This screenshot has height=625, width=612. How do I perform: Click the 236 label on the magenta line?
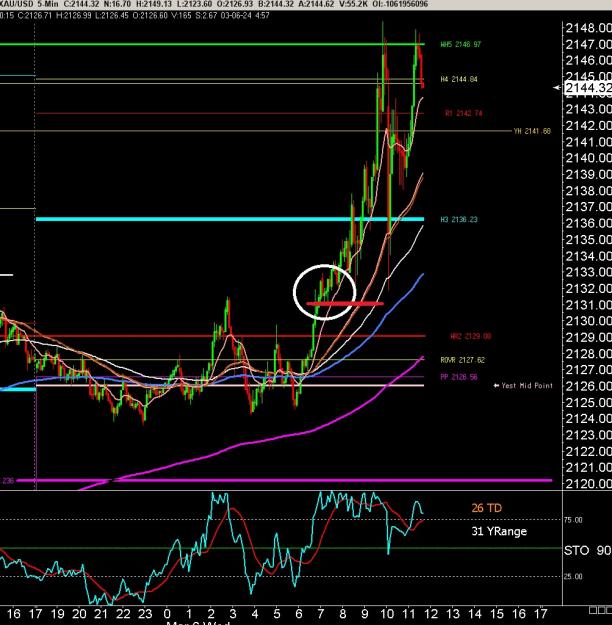8,481
